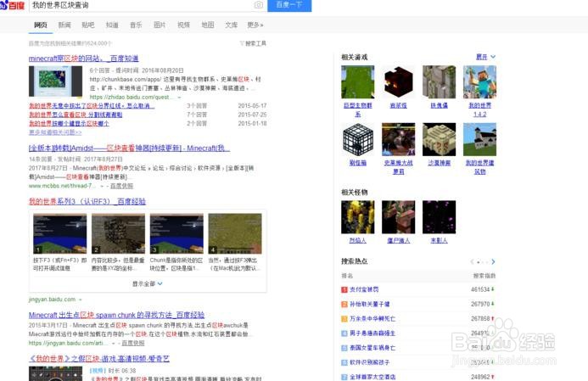Click the 我的世界建筑物 icon
588x381 pixels.
[x=480, y=139]
